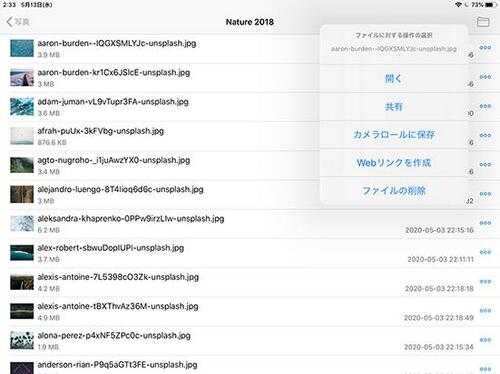The height and width of the screenshot is (374, 500).
Task: Open more options for alexis-antoine-tBXThvAz36M file
Action: 485,310
